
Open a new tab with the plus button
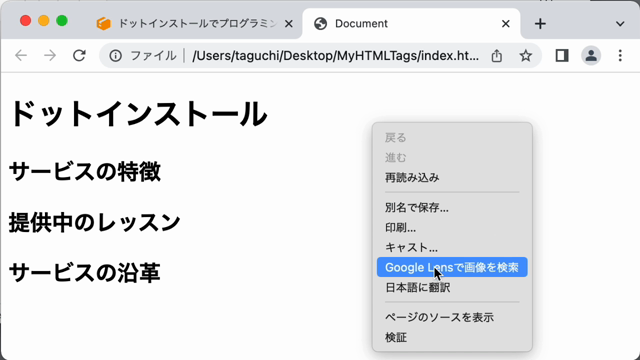pos(540,24)
